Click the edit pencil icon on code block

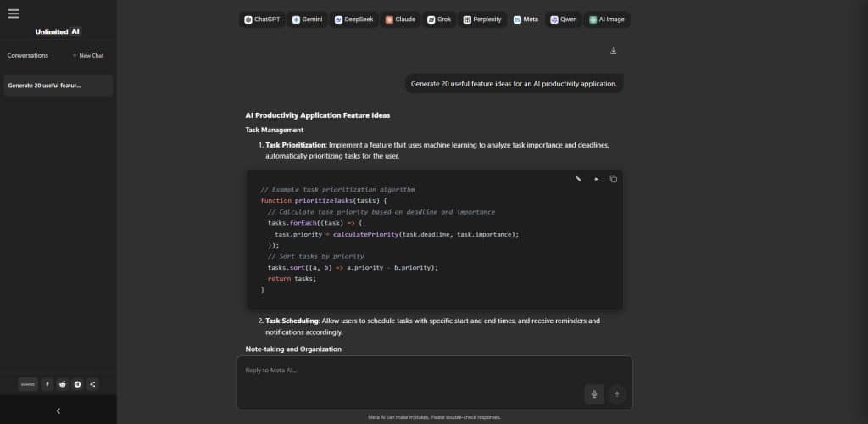click(578, 179)
